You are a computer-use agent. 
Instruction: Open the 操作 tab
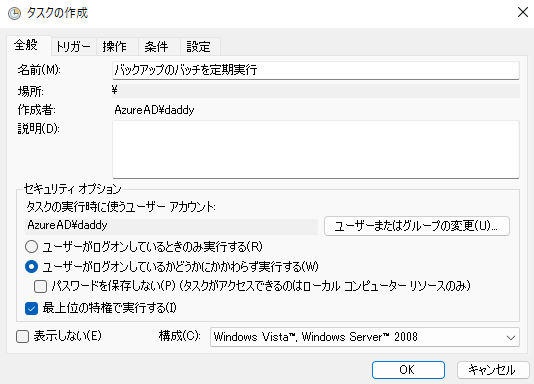115,46
